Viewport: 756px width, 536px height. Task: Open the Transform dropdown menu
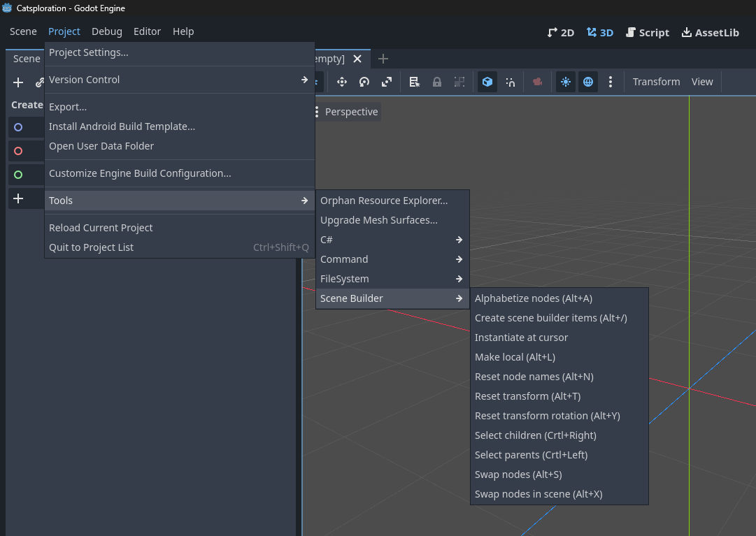(656, 82)
